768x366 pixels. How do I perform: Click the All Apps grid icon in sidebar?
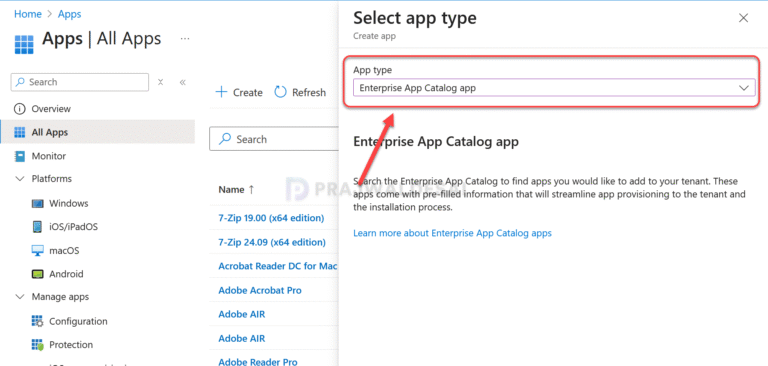pos(20,132)
